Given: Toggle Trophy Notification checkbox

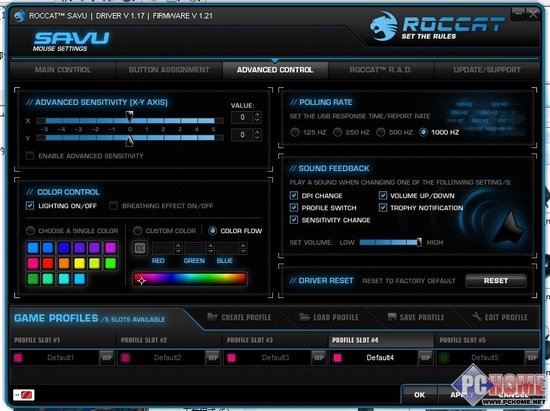Looking at the screenshot, I should pos(383,208).
